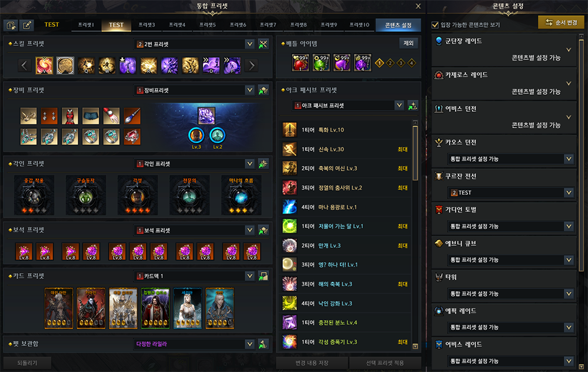Screen dimensions: 588x372
Task: Switch to 프리셋3 tab
Action: coord(146,25)
